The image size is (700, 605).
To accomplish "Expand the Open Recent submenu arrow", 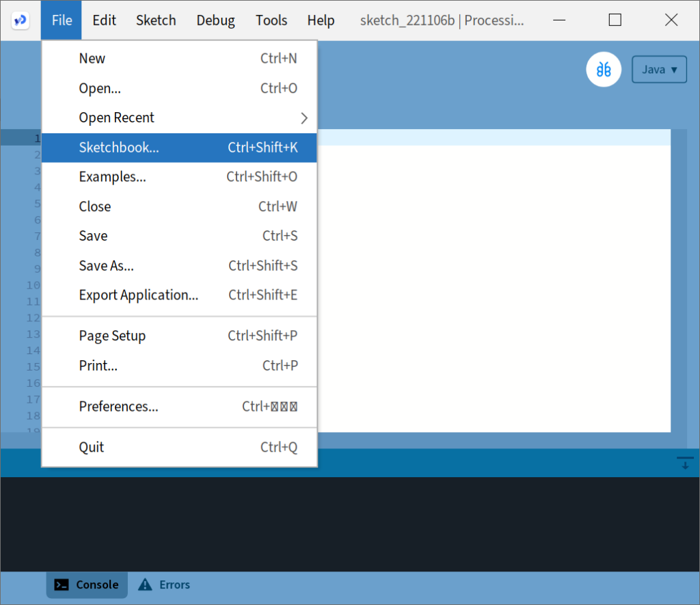I will click(304, 118).
